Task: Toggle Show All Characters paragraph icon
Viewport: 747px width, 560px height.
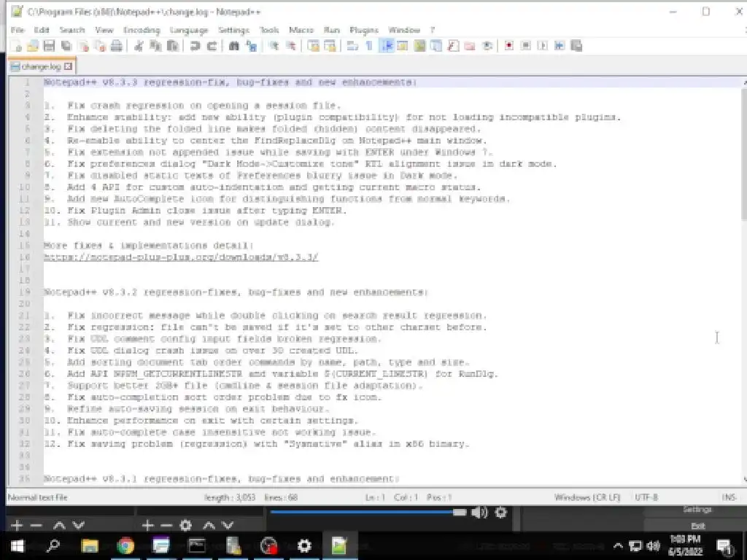Action: 369,46
